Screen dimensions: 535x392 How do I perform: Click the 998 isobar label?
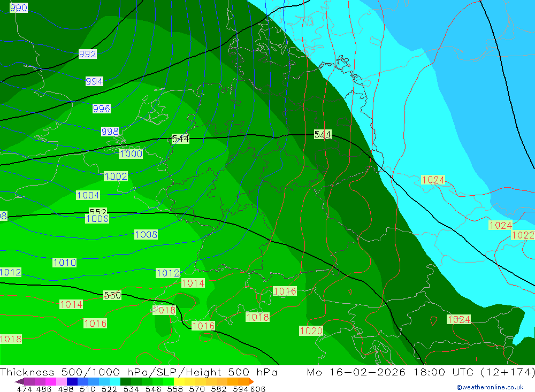[x=110, y=132]
